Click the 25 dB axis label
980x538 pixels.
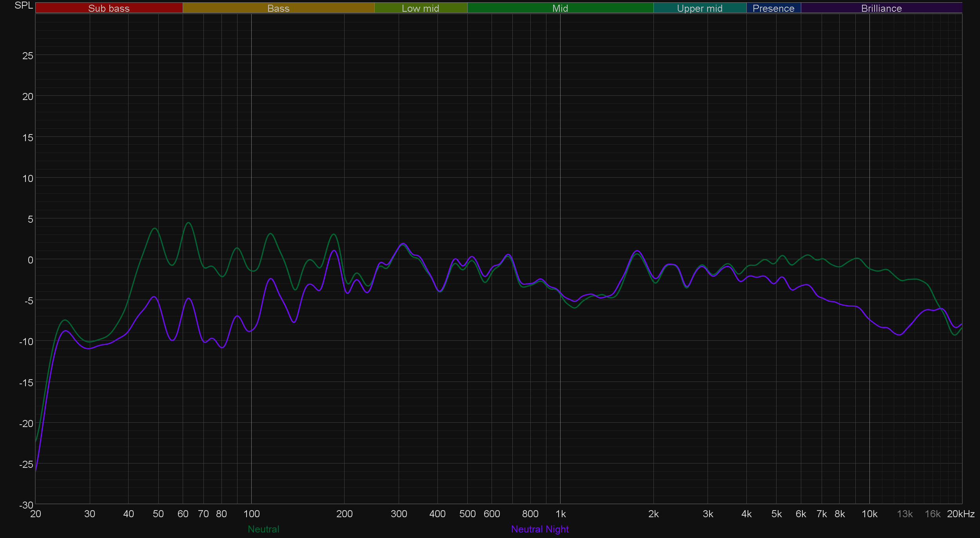pos(28,56)
